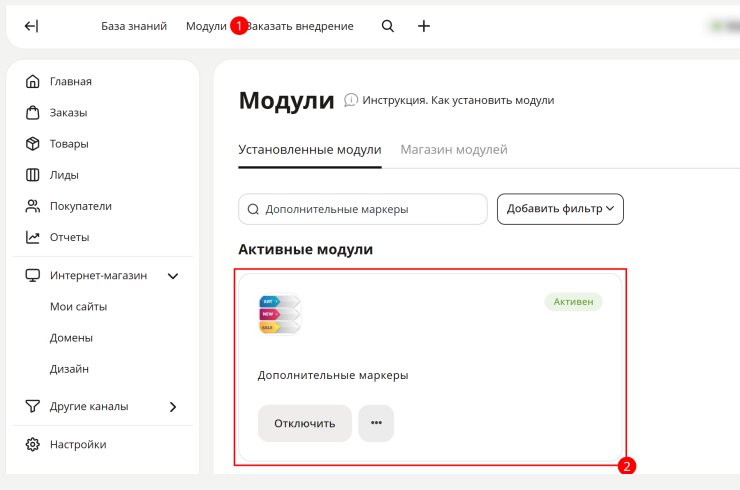Open the three-dots module options menu
The height and width of the screenshot is (490, 740).
(x=376, y=423)
